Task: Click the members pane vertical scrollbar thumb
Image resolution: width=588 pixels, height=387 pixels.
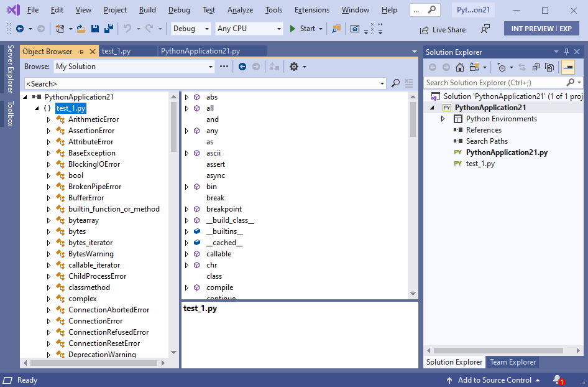Action: 413,119
